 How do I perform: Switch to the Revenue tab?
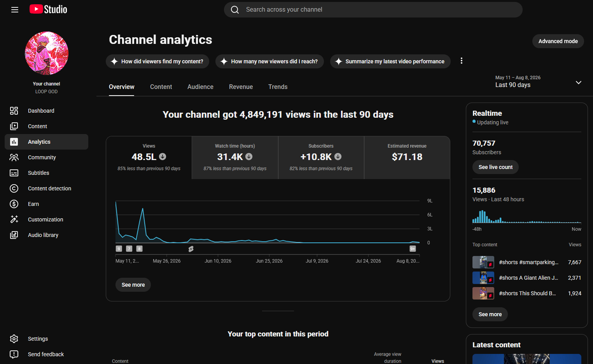(x=241, y=87)
